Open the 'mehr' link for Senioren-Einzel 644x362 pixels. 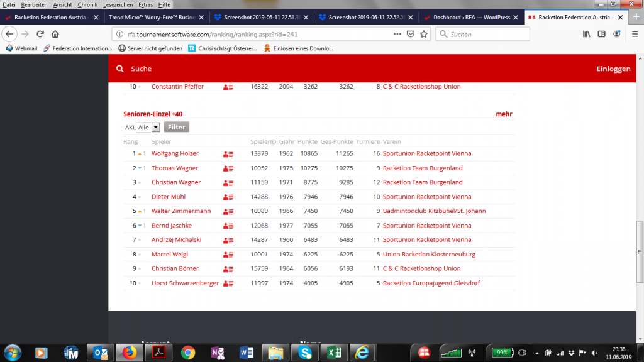504,114
